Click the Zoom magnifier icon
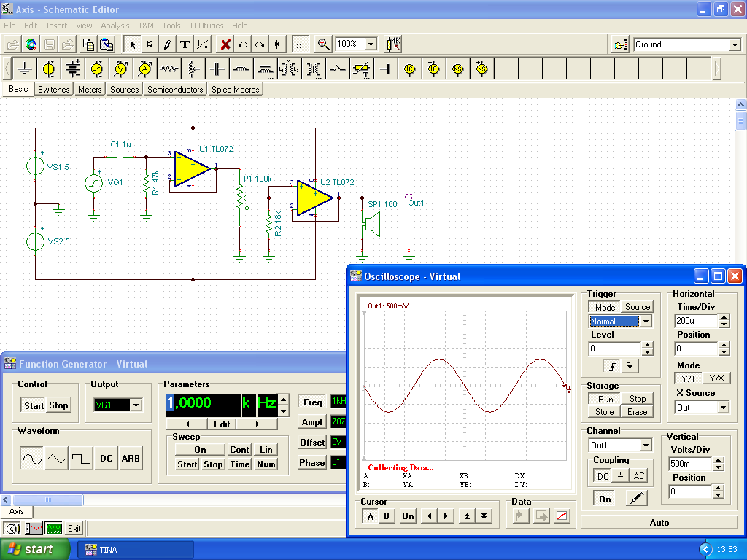 (323, 44)
